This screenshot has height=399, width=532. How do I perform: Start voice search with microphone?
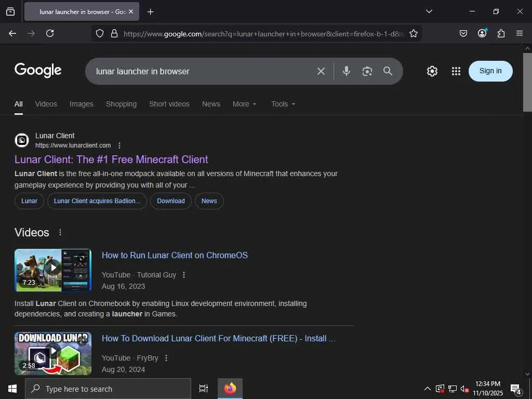pos(346,71)
